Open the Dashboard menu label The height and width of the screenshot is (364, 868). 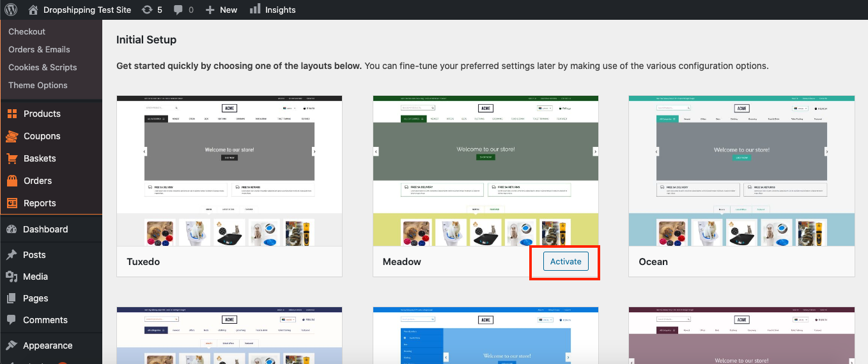45,229
